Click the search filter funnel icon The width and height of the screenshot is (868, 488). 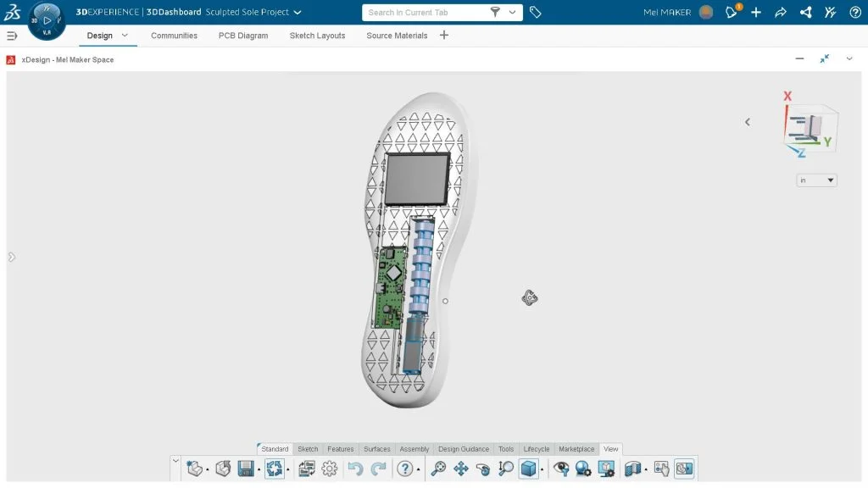tap(495, 12)
